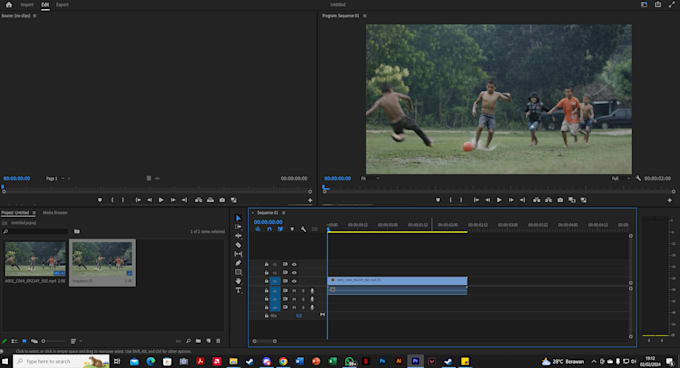
Task: Mute the first audio track
Action: tap(294, 291)
